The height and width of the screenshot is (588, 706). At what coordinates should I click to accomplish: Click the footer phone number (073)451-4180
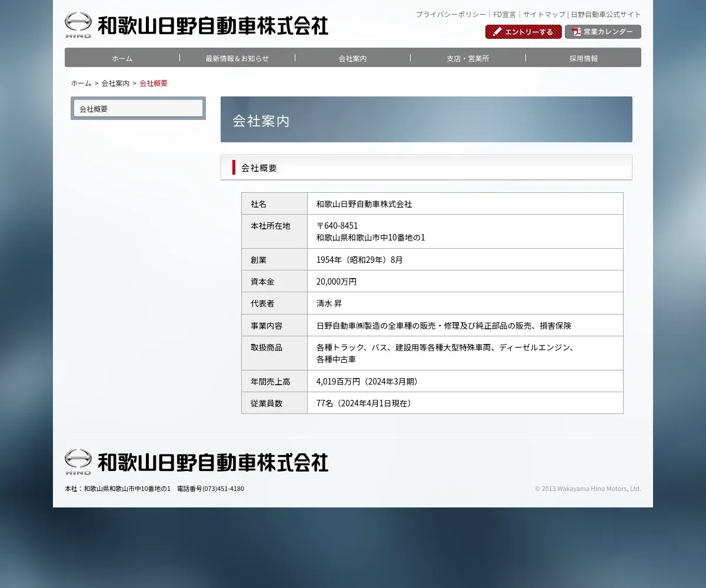click(223, 489)
